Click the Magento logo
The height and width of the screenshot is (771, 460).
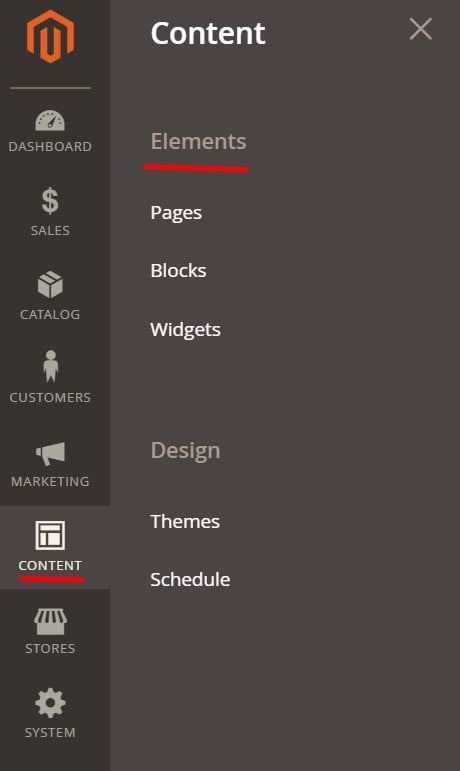pyautogui.click(x=50, y=37)
